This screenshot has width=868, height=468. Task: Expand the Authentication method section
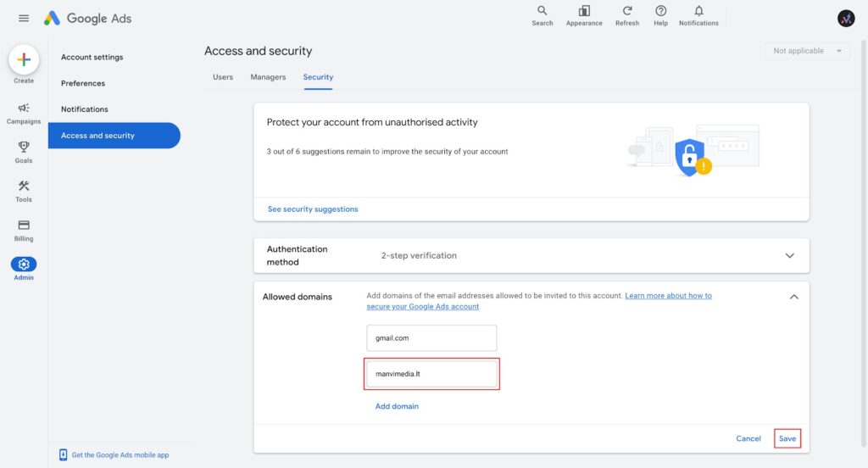click(x=789, y=255)
